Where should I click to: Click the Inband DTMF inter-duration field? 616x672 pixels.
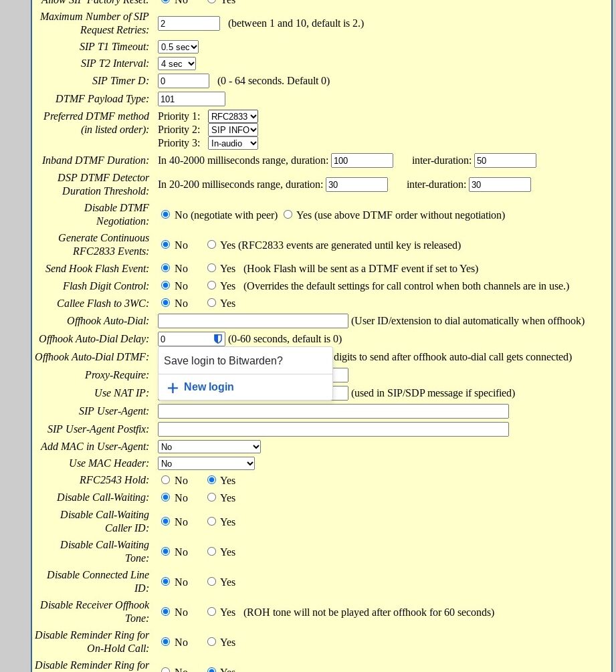[x=505, y=160]
